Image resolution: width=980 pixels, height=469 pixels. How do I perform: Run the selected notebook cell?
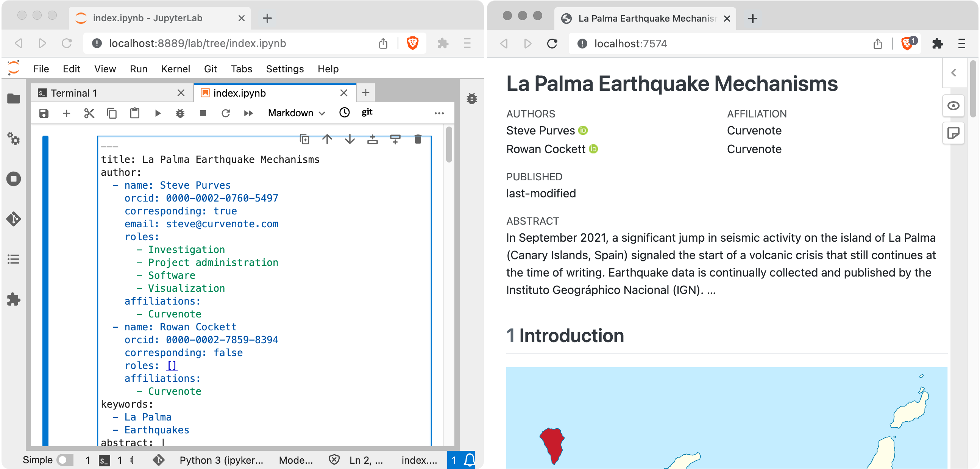(158, 113)
